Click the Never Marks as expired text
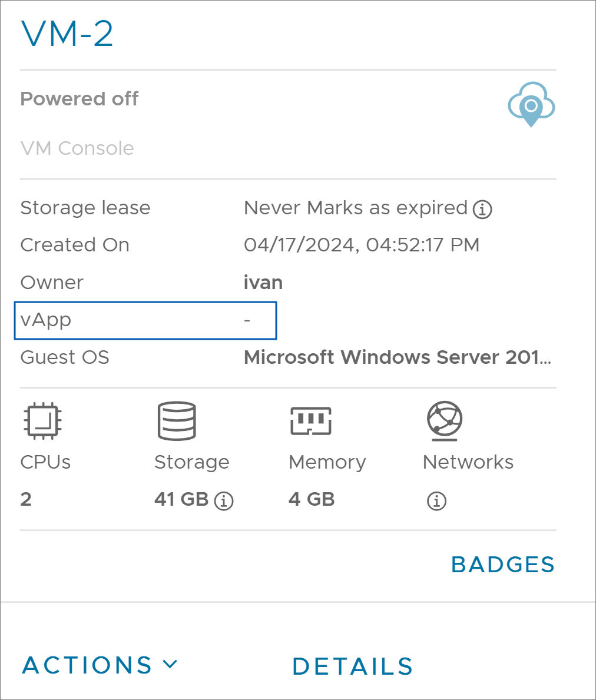The width and height of the screenshot is (596, 700). 356,208
